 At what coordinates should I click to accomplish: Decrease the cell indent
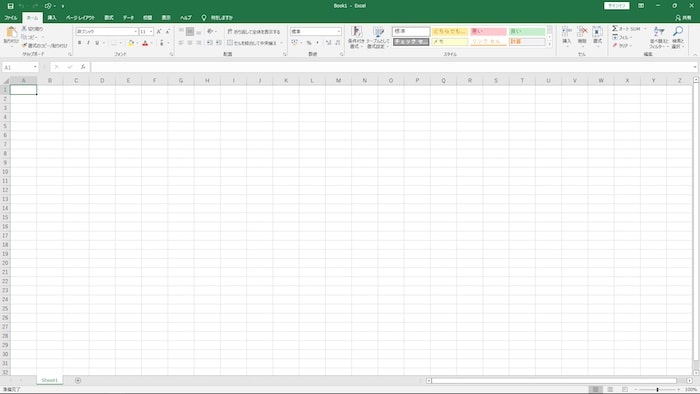point(209,43)
